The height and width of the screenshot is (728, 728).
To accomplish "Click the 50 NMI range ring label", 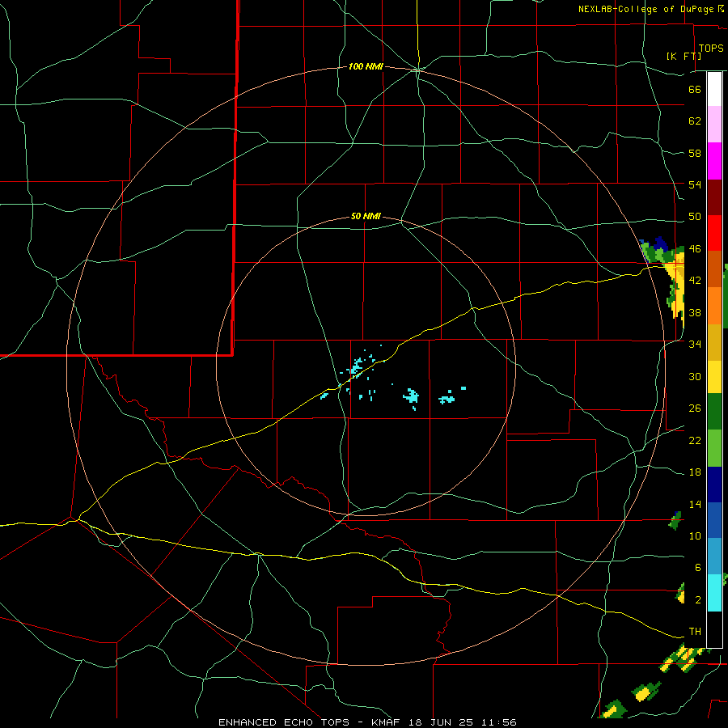I will point(366,216).
